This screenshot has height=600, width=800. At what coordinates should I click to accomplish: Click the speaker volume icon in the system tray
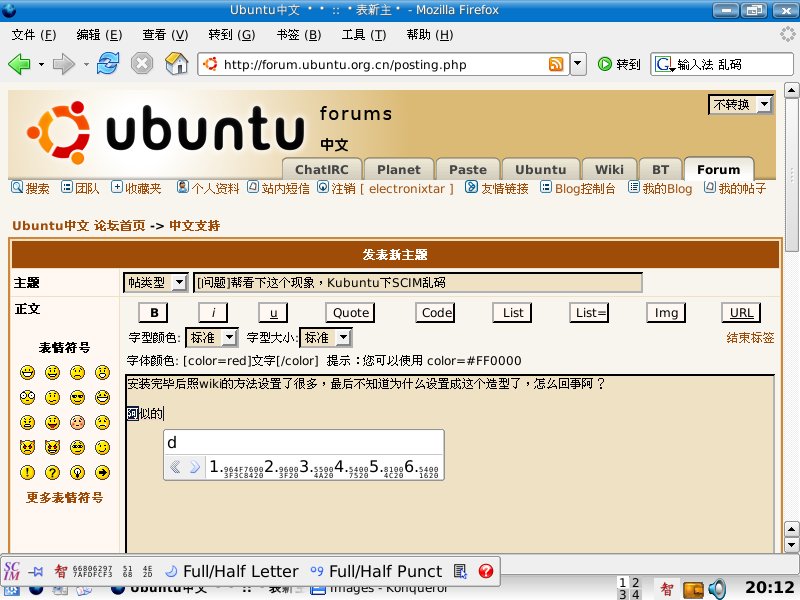(717, 589)
